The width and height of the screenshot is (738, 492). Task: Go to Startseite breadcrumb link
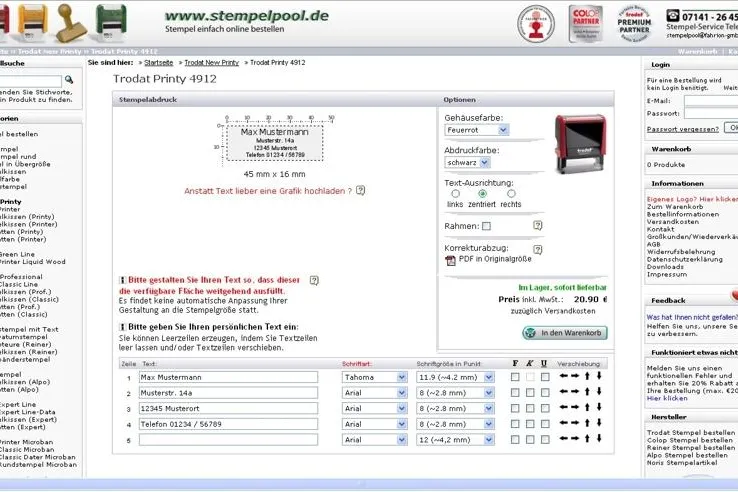tap(159, 63)
